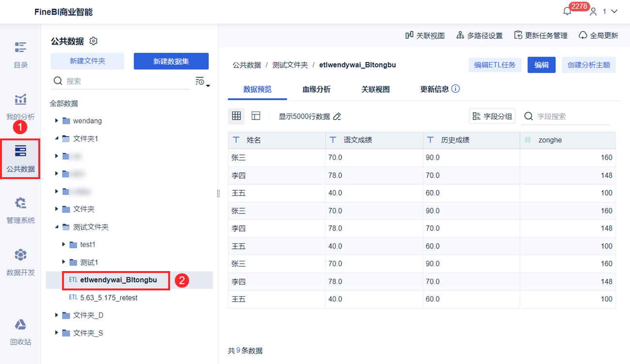Switch to 数据预览 tab

coord(257,90)
